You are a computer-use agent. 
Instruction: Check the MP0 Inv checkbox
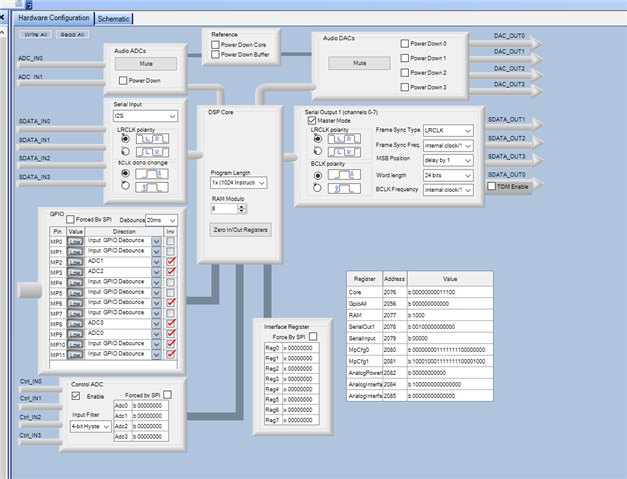(x=171, y=241)
